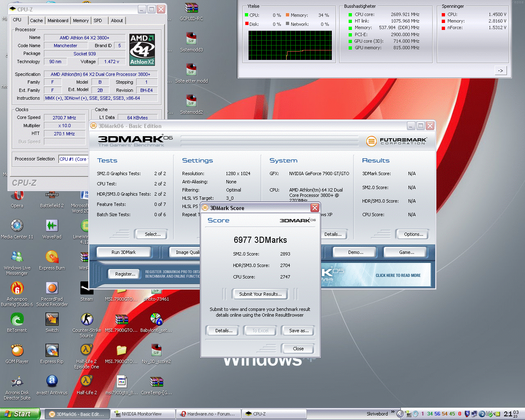Switch to the CPU-Z taskbar button
The height and width of the screenshot is (420, 525).
point(274,414)
